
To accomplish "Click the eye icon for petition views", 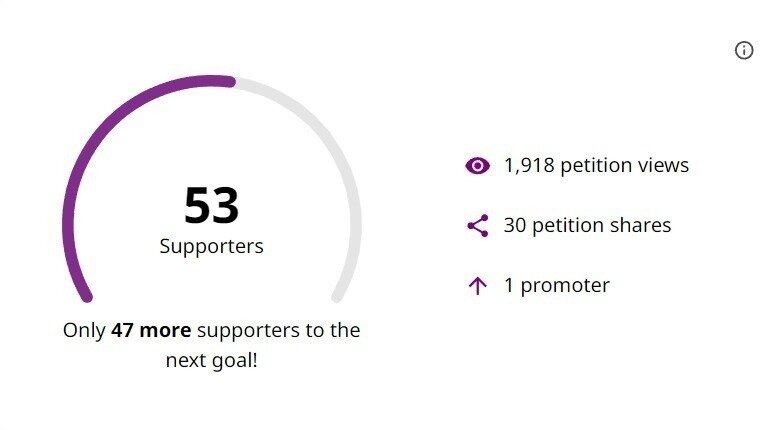I will click(478, 166).
